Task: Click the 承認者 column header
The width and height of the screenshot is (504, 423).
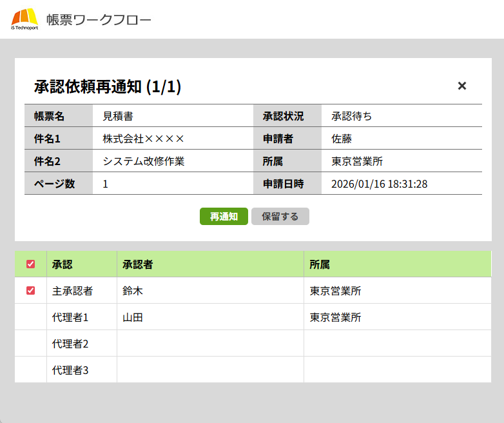Action: coord(137,264)
